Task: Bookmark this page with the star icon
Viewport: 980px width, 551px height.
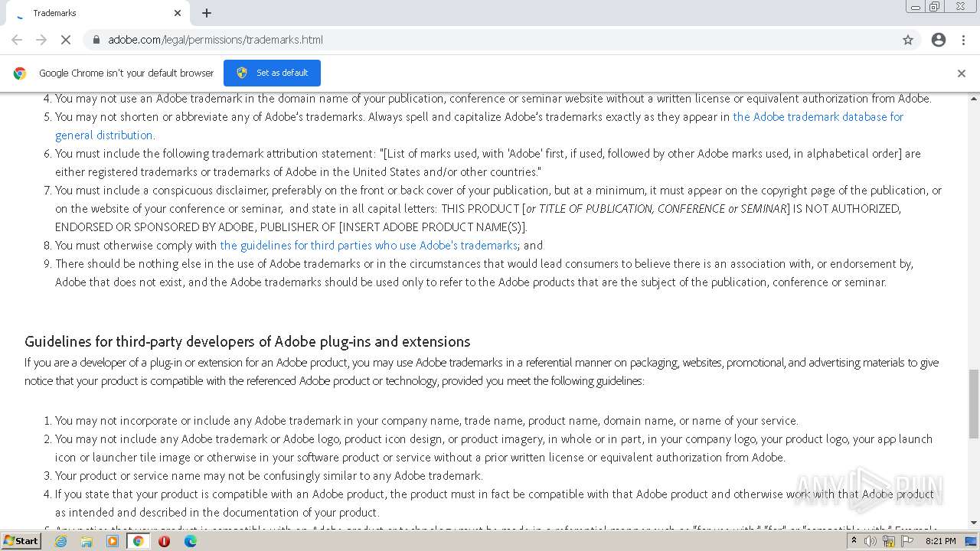Action: pyautogui.click(x=908, y=40)
